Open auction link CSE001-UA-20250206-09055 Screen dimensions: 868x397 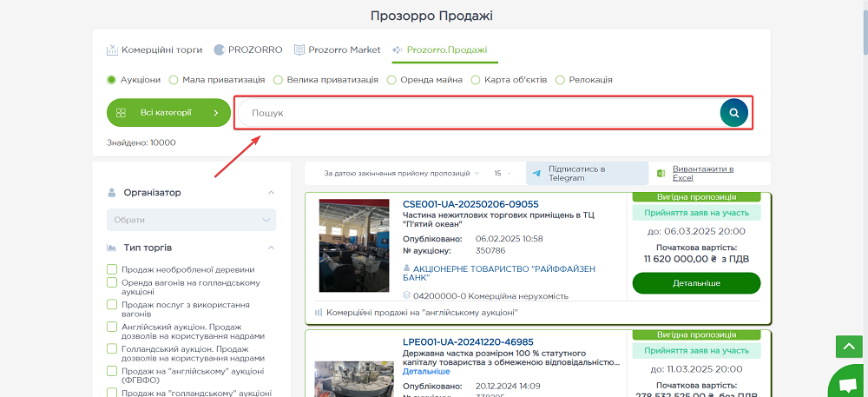(470, 204)
